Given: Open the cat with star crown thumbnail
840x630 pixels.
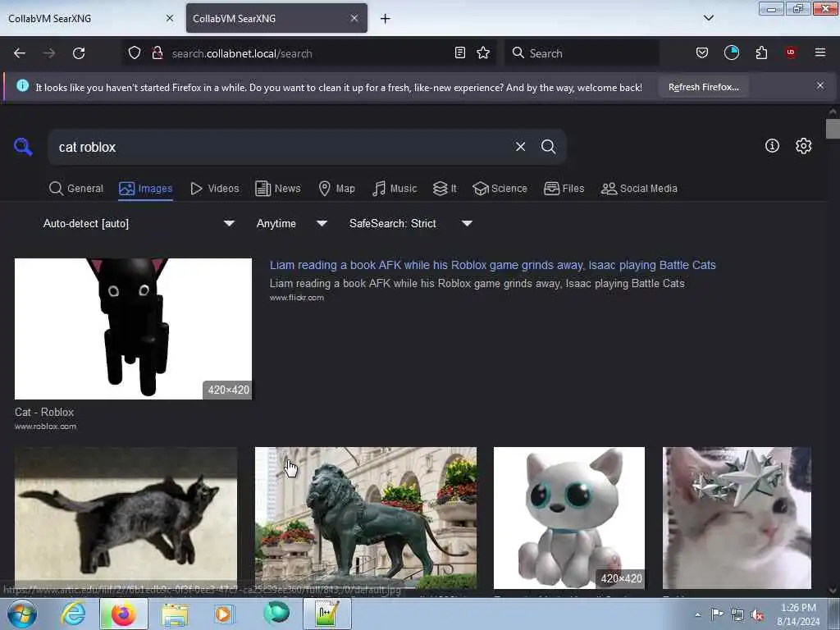Looking at the screenshot, I should pyautogui.click(x=737, y=518).
